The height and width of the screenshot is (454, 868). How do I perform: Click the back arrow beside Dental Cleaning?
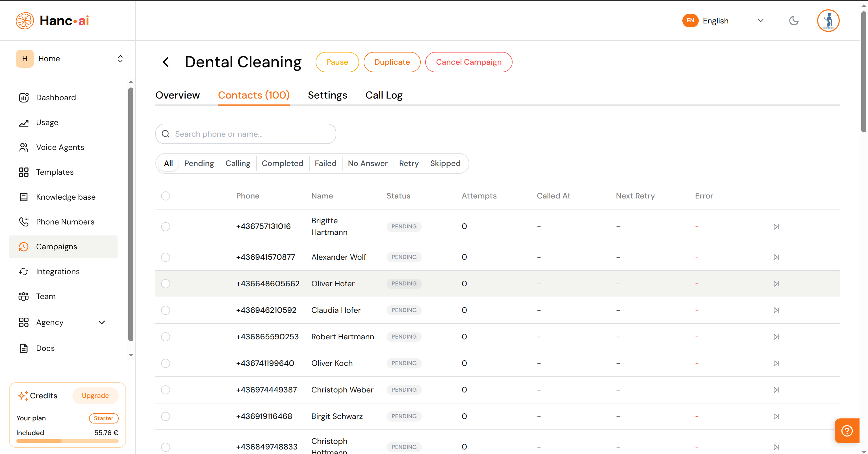click(166, 62)
